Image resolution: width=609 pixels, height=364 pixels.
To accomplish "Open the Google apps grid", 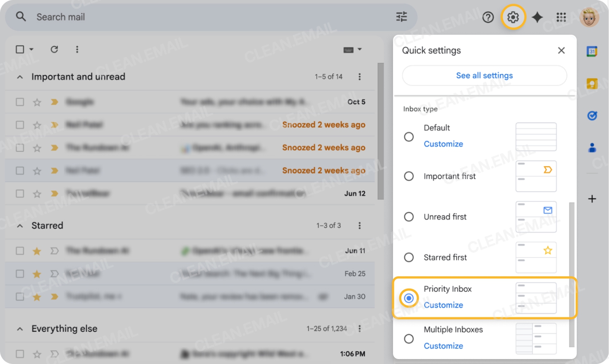I will (561, 17).
